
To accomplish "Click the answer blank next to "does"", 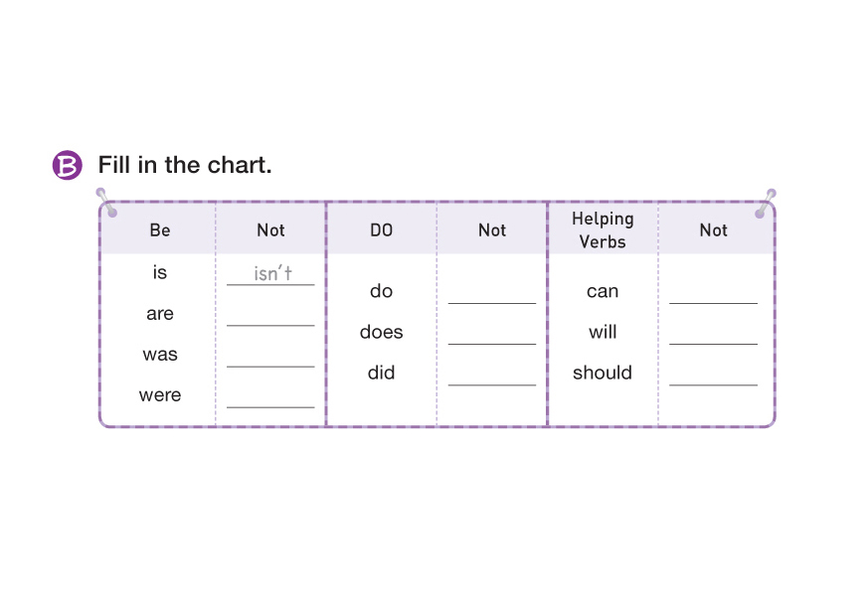I will (x=491, y=335).
